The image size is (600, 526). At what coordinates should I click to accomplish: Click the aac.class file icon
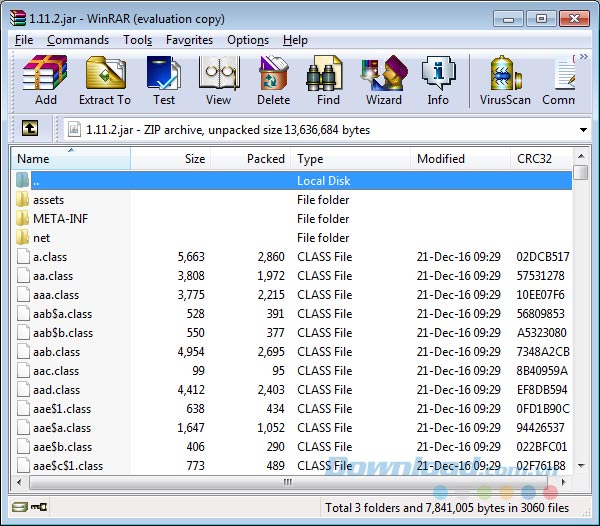click(23, 370)
